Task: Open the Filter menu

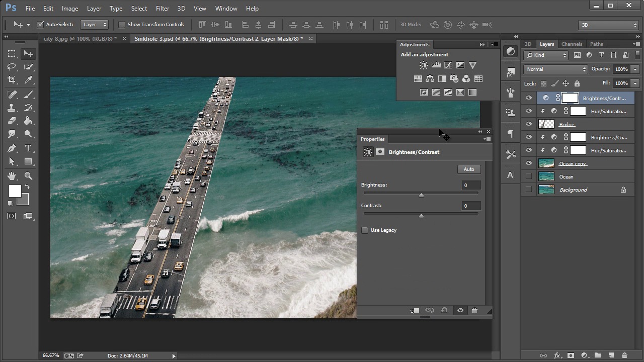Action: [x=162, y=9]
